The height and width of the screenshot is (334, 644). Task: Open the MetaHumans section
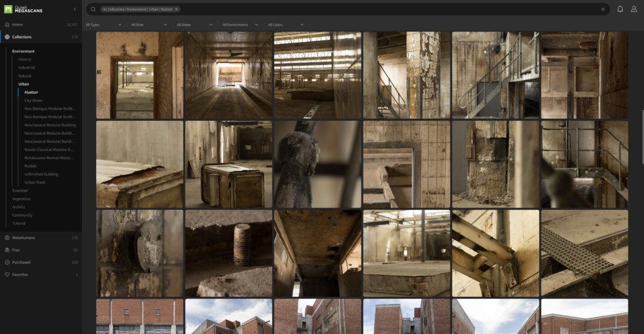click(24, 238)
